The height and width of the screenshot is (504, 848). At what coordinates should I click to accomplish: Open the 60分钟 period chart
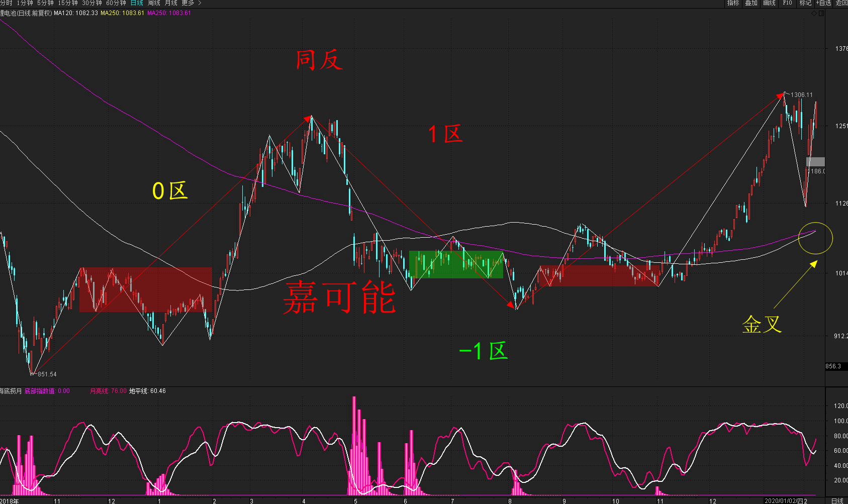tap(116, 3)
